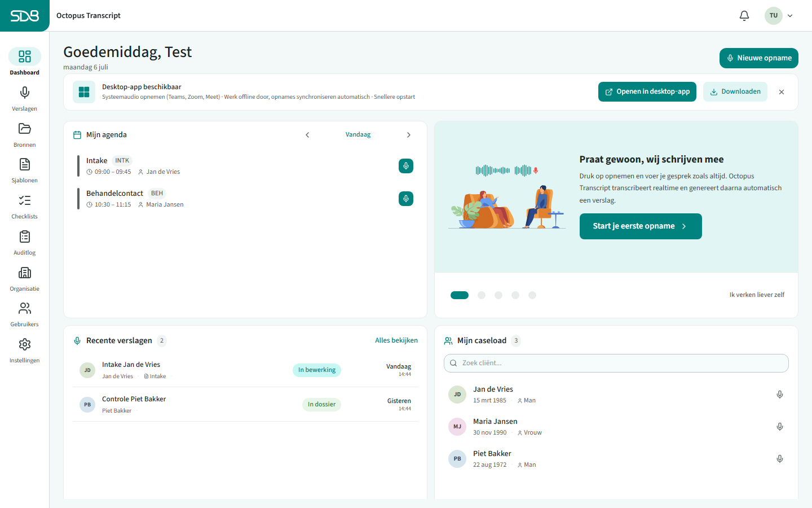
Task: Select fifth carousel dot
Action: pos(532,295)
